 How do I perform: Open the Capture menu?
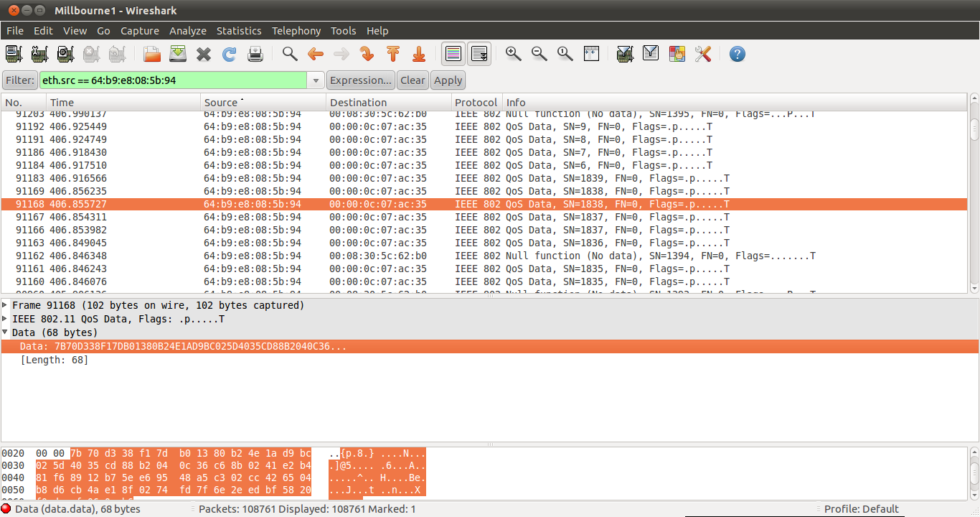[140, 31]
